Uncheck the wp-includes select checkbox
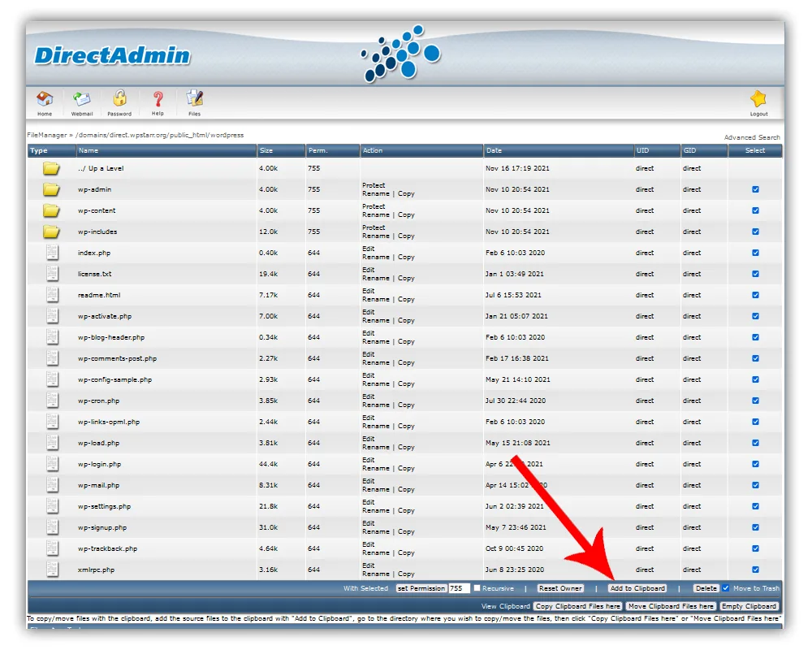 click(x=755, y=232)
